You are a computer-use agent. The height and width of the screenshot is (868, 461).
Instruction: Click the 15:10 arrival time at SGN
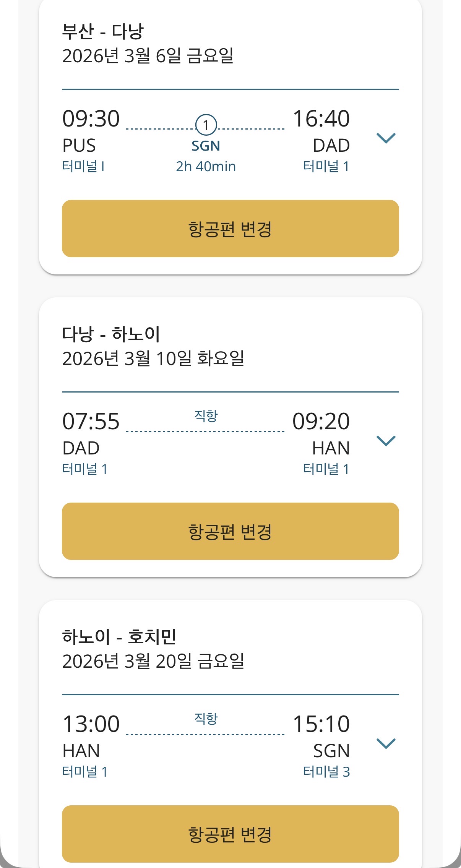coord(321,724)
